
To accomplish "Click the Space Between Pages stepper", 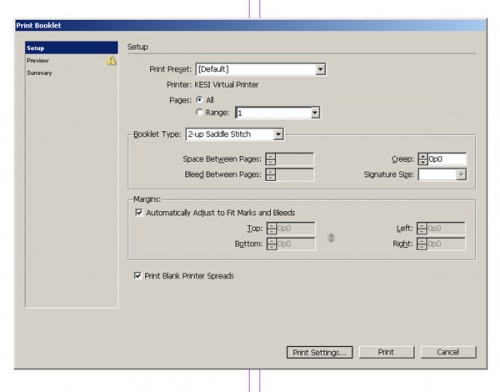I will [271, 159].
